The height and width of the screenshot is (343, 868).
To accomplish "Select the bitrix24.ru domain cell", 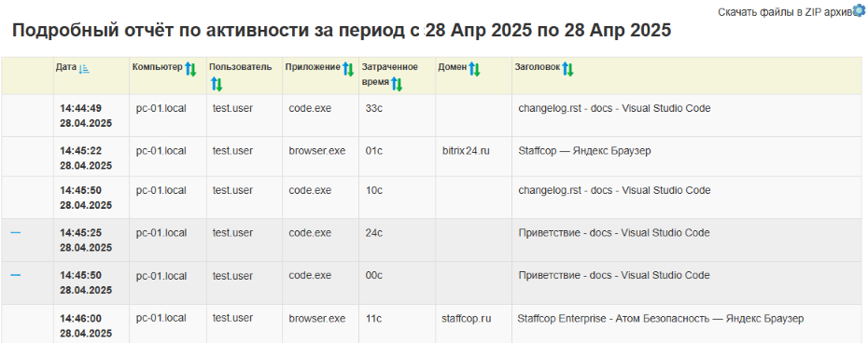I will (466, 150).
